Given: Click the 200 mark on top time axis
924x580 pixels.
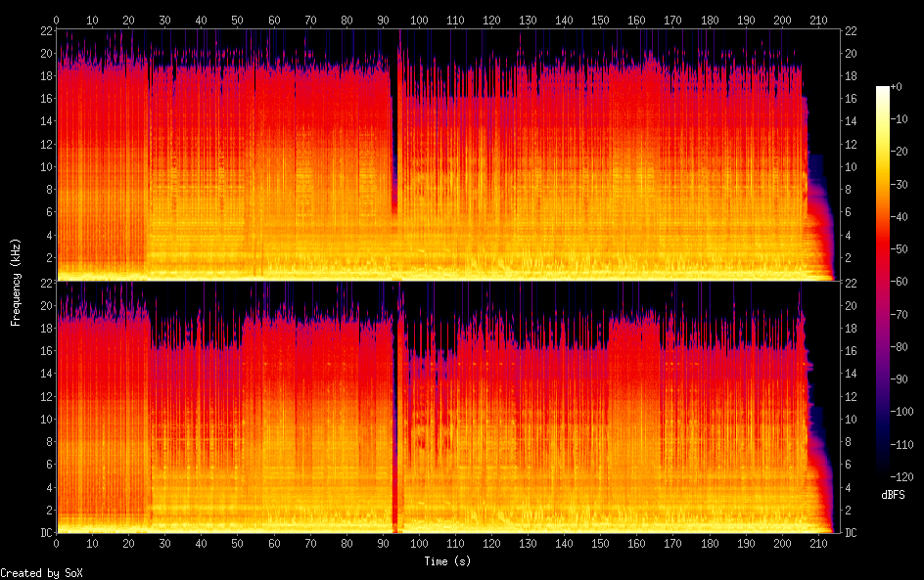Looking at the screenshot, I should click(781, 20).
